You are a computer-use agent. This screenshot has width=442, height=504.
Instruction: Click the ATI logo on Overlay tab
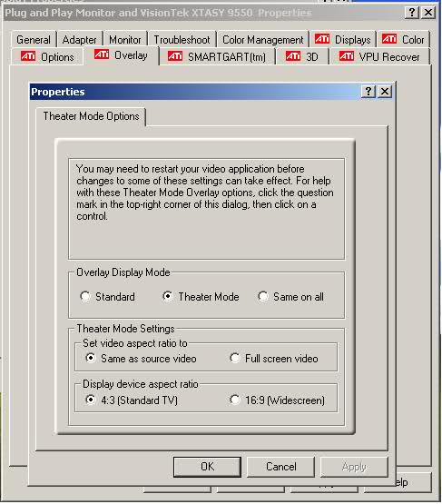click(102, 54)
